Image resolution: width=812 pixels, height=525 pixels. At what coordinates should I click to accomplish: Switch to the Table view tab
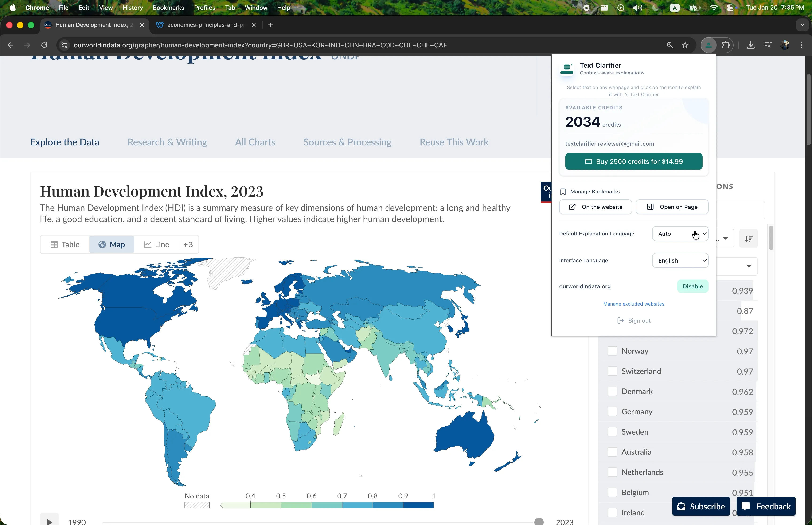(x=65, y=244)
